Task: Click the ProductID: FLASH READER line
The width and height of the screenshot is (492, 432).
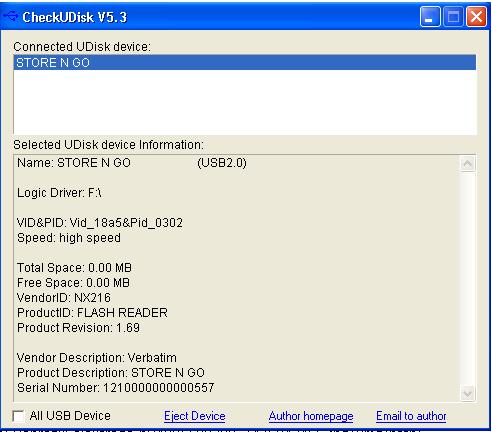Action: 92,313
